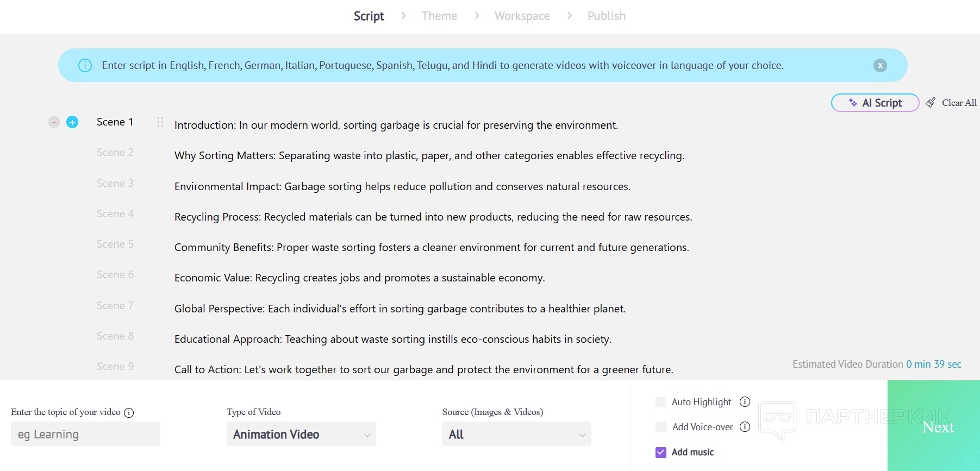Go to the Workspace step
Image resolution: width=980 pixels, height=471 pixels.
(522, 16)
